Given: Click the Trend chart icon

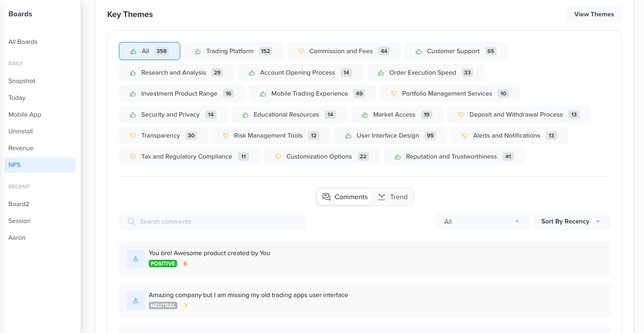Looking at the screenshot, I should pyautogui.click(x=382, y=197).
